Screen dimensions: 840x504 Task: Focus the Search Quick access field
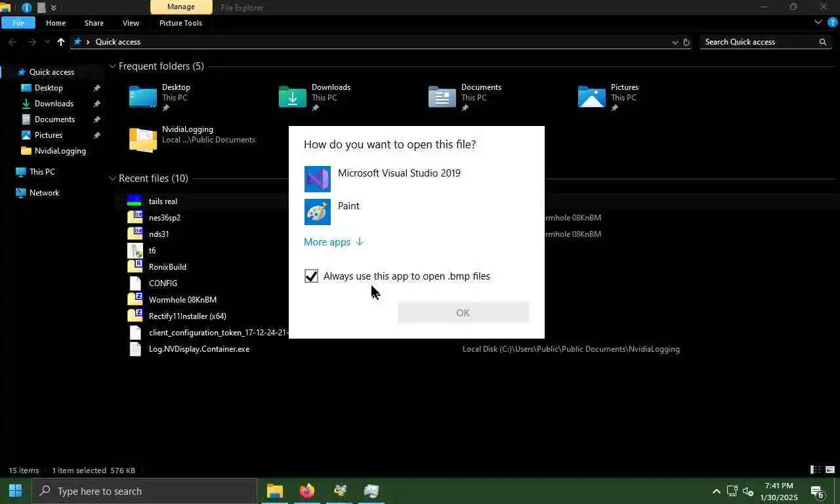click(x=758, y=42)
